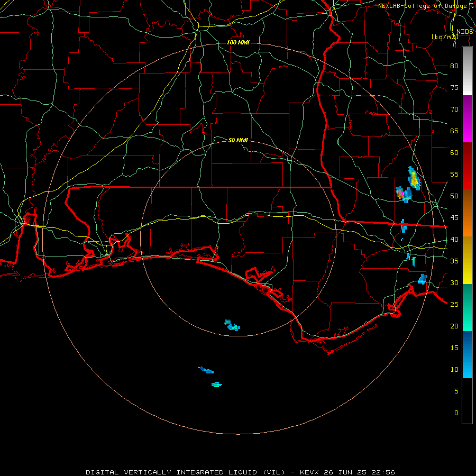The height and width of the screenshot is (476, 476).
Task: Click the blue echo on the eastern state line
Action: (404, 226)
